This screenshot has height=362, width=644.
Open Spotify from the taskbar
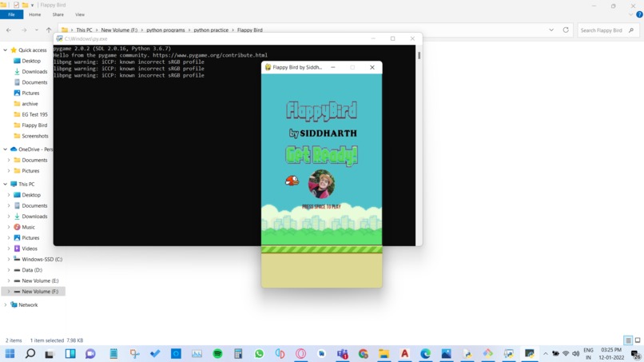tap(217, 353)
